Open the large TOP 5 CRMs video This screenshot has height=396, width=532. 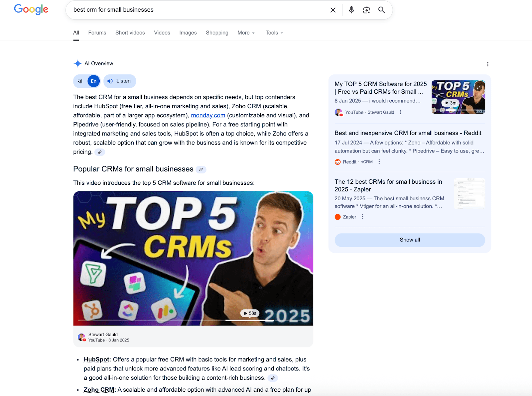click(193, 258)
